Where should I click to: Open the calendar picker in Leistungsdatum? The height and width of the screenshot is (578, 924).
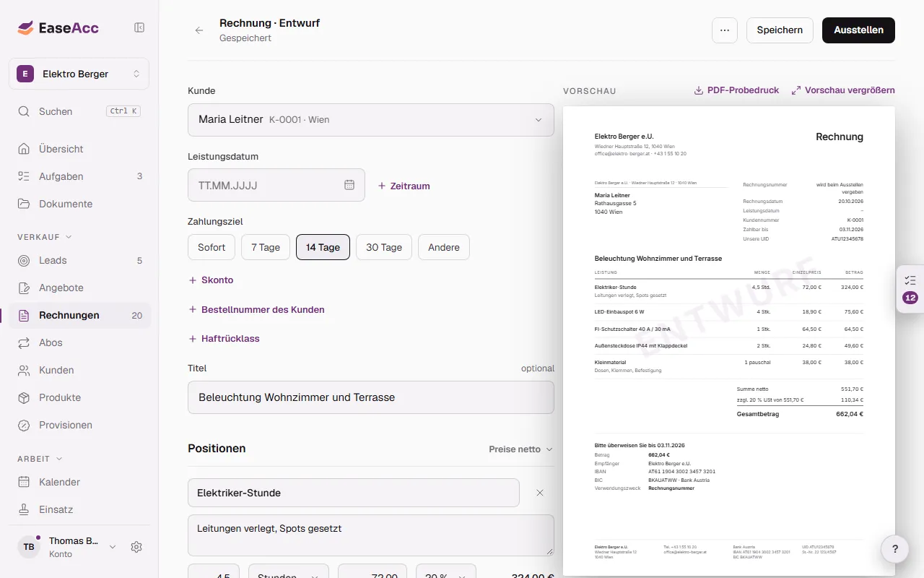point(349,185)
